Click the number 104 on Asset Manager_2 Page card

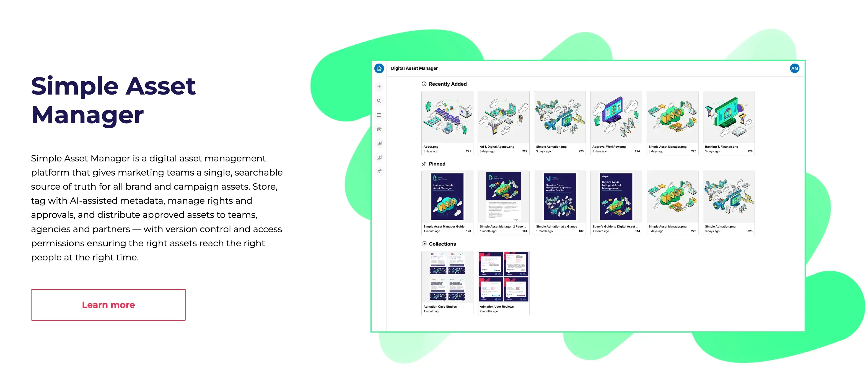(524, 231)
